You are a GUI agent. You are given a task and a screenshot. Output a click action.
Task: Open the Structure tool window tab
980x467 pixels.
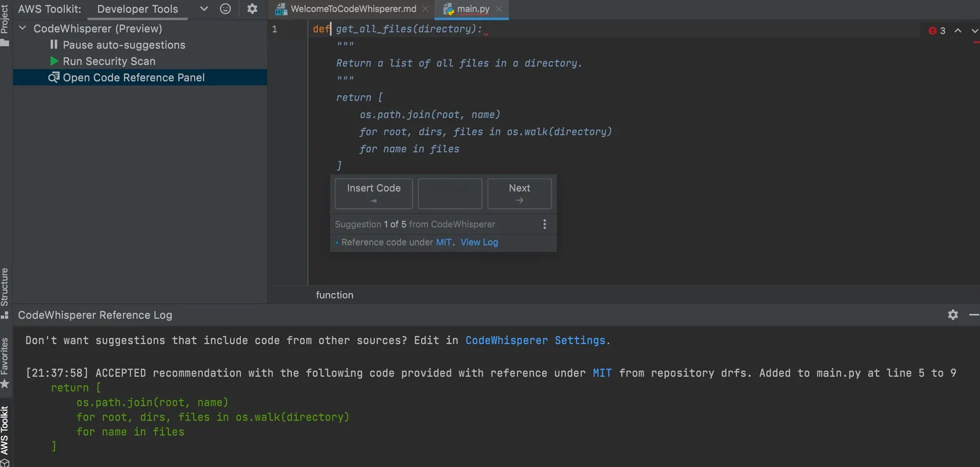(5, 293)
